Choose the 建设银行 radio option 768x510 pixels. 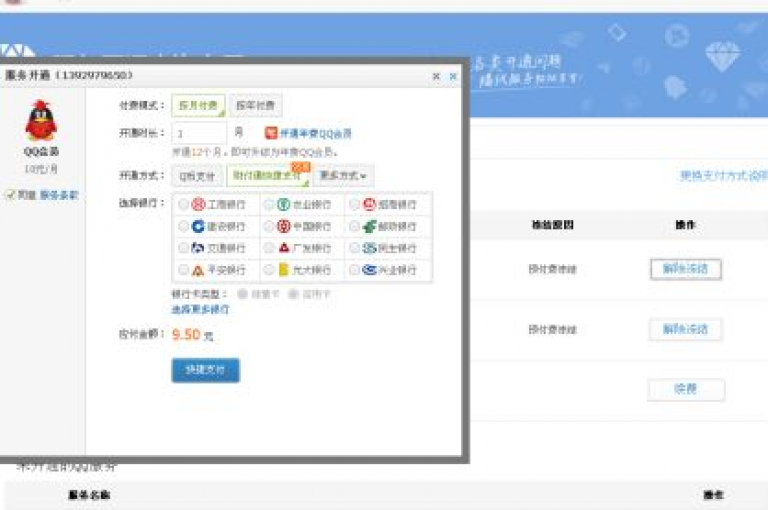pos(183,226)
